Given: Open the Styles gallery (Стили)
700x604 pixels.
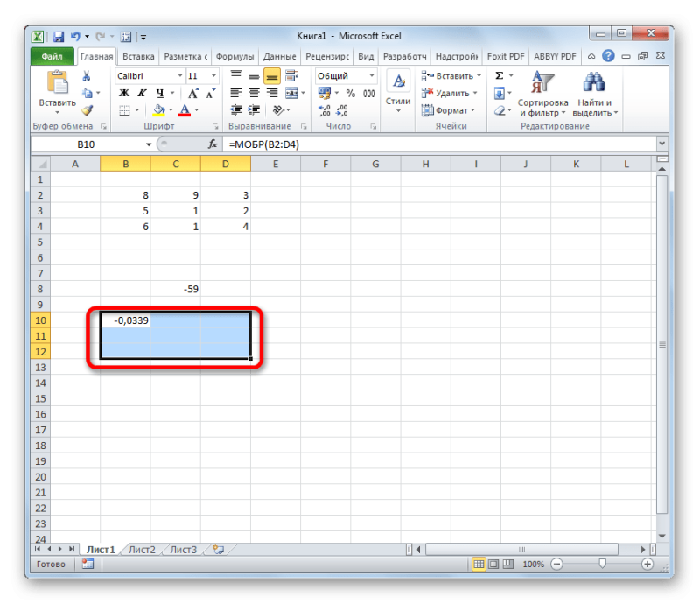Looking at the screenshot, I should tap(398, 92).
